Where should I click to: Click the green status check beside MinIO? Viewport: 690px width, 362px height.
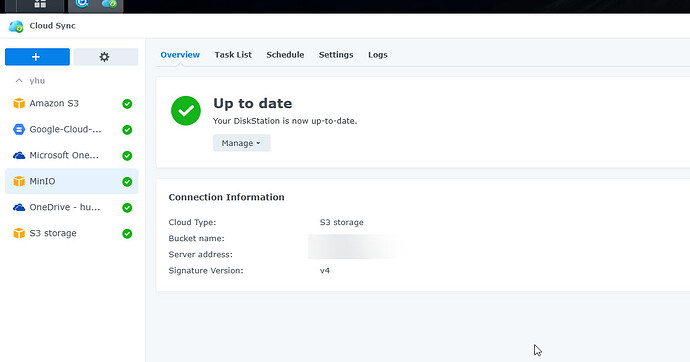point(127,182)
